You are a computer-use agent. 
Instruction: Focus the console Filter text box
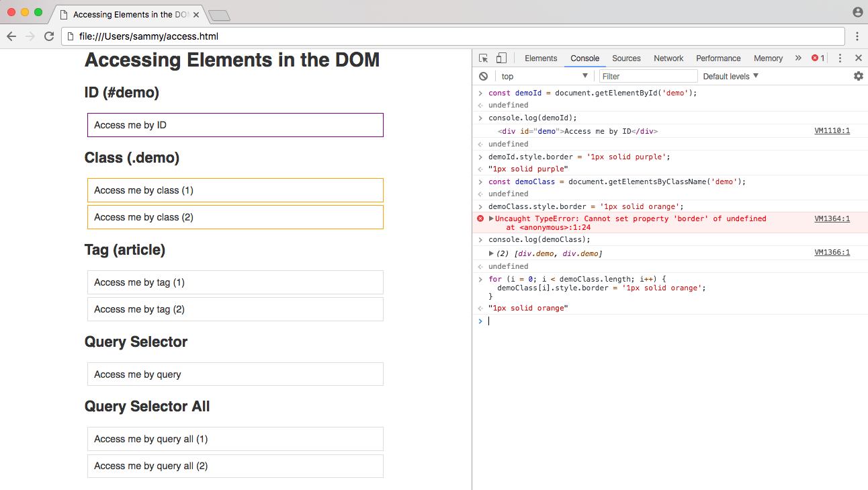[x=647, y=76]
